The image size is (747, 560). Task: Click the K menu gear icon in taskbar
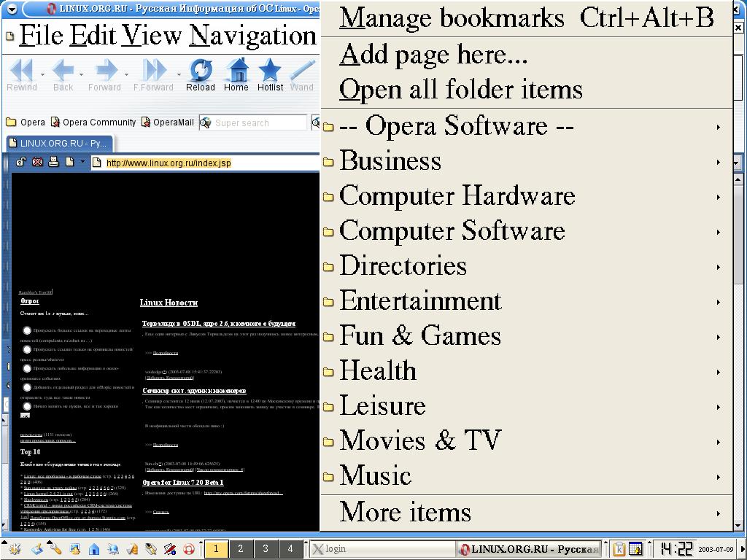[15, 549]
